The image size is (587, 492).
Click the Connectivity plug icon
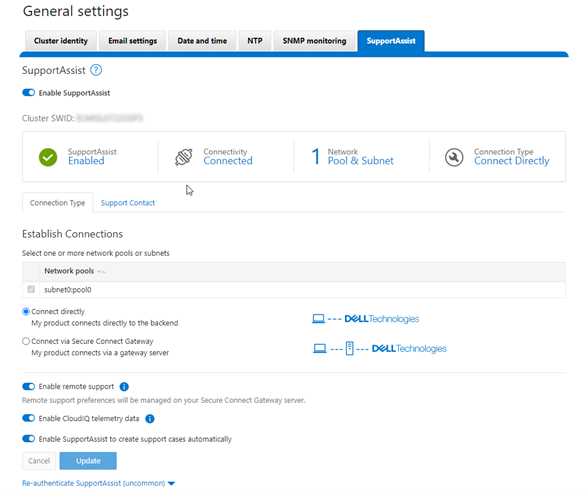coord(184,157)
